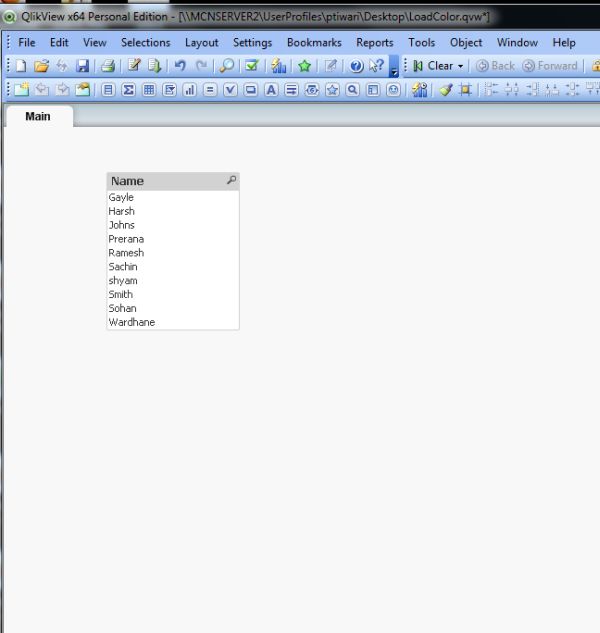Open the Window menu

[x=517, y=42]
